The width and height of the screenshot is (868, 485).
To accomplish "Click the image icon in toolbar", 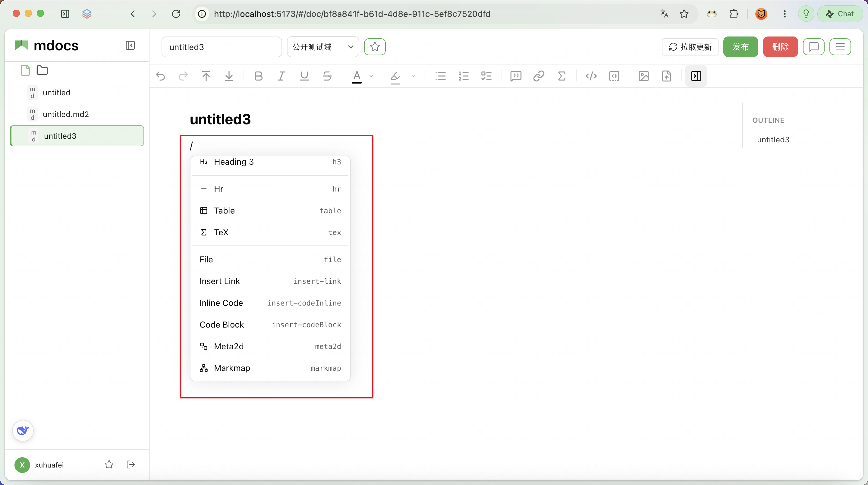I will [x=643, y=76].
